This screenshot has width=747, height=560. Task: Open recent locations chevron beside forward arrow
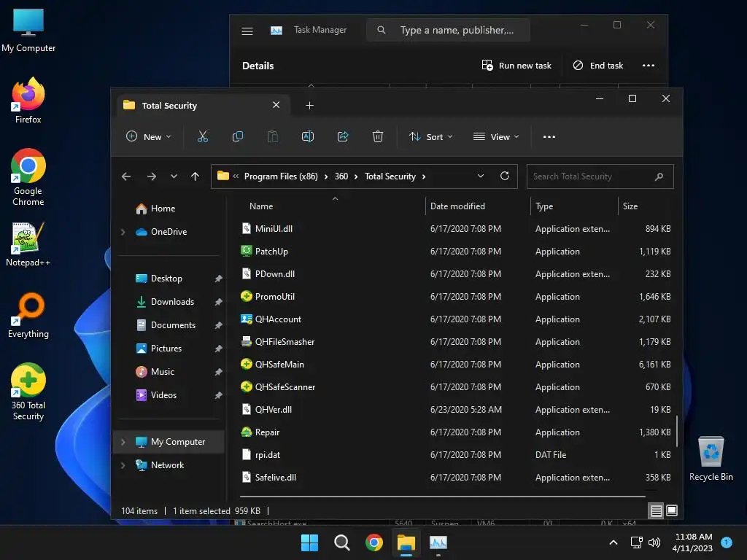174,176
